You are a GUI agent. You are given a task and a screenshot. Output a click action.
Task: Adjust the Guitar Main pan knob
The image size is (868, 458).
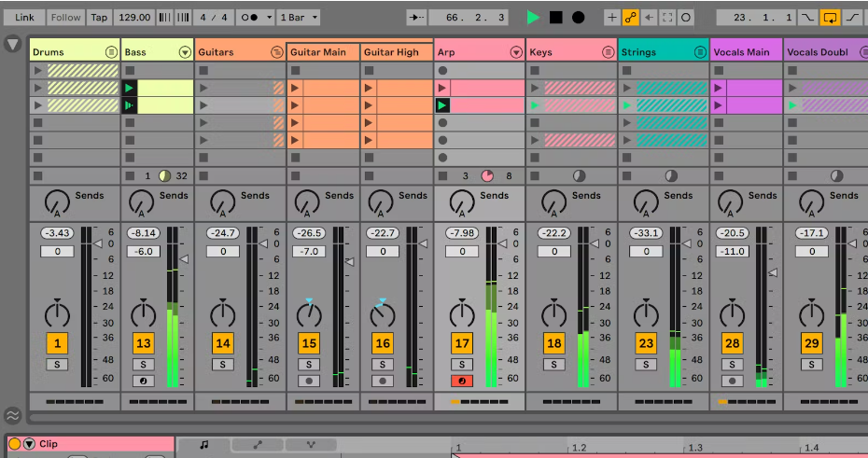click(309, 313)
